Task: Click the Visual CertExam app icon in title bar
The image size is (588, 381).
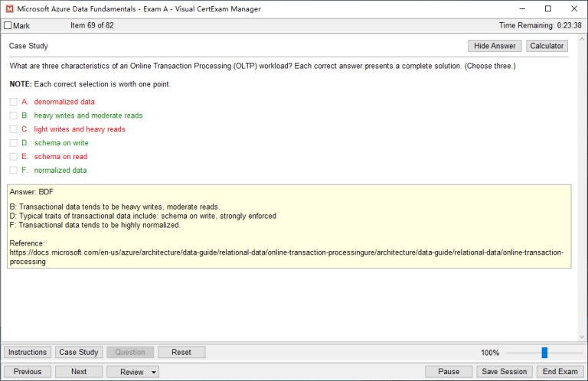Action: coord(8,9)
